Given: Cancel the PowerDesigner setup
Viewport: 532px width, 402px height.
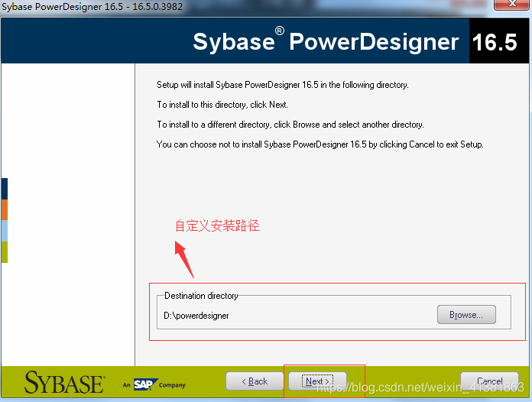Looking at the screenshot, I should (x=489, y=381).
